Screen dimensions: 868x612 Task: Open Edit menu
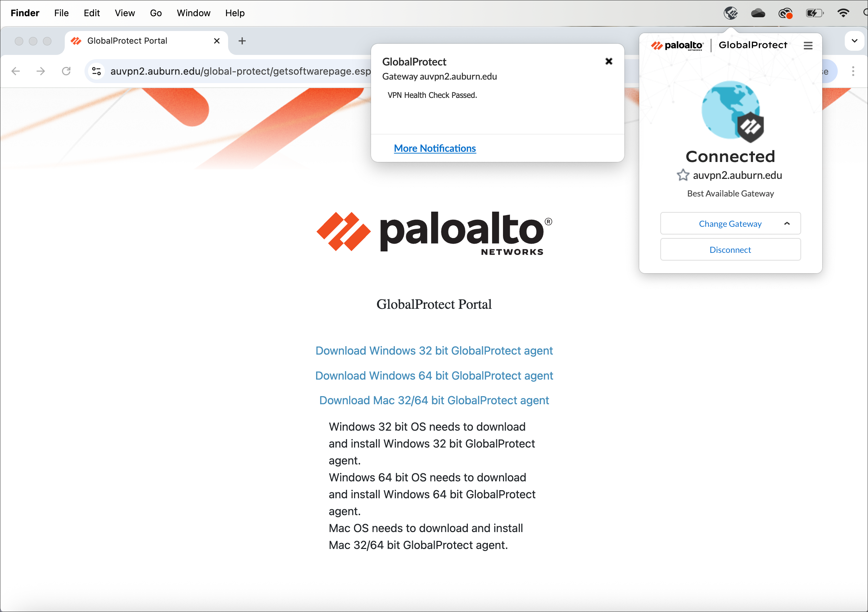tap(92, 13)
